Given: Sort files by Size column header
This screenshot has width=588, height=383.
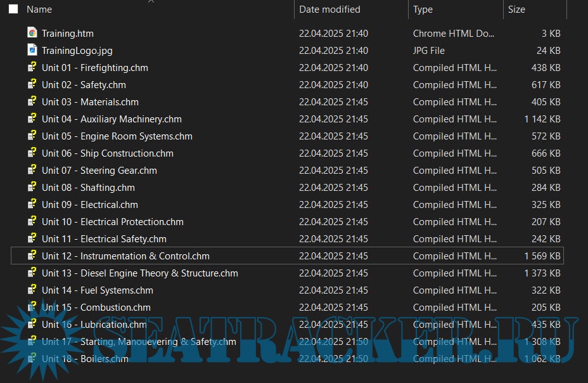Looking at the screenshot, I should 516,10.
